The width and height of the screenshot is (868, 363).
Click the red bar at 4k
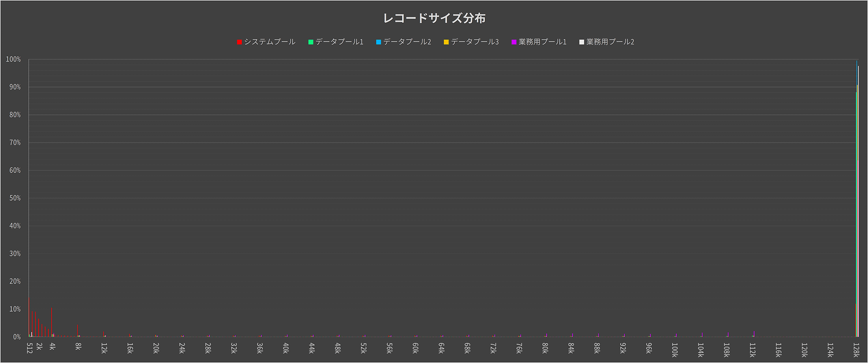pyautogui.click(x=52, y=323)
